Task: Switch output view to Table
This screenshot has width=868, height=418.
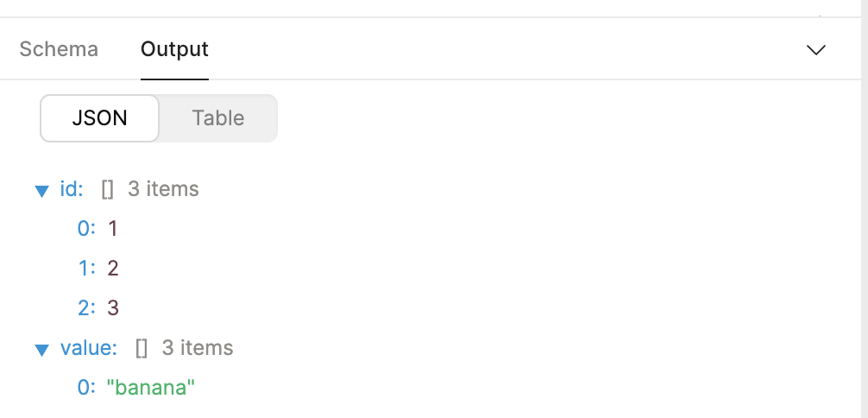Action: pos(218,118)
